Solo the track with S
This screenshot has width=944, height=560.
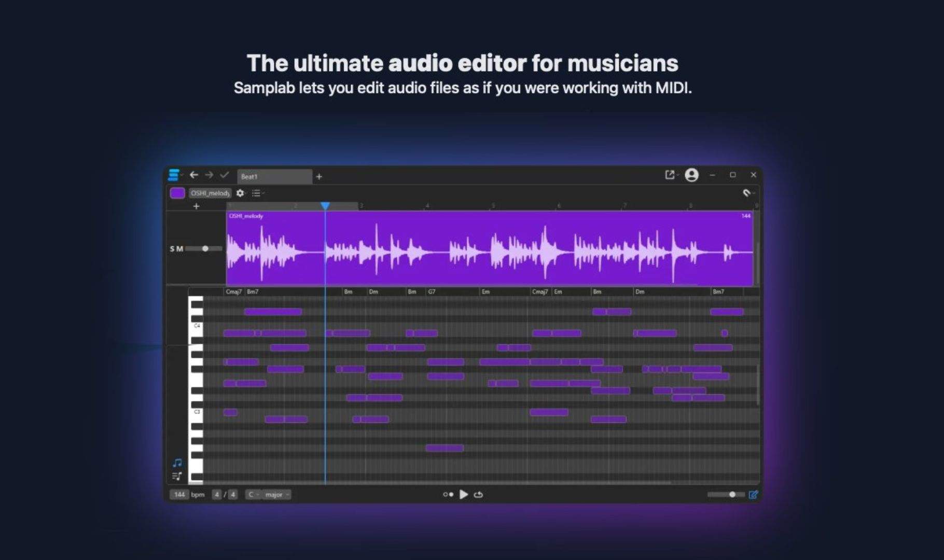172,249
